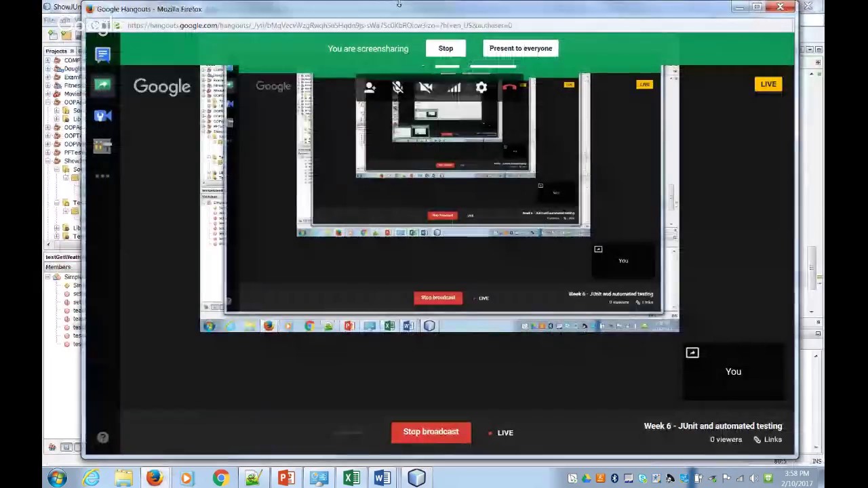Collapse the Show project node in NetBeans

point(48,161)
